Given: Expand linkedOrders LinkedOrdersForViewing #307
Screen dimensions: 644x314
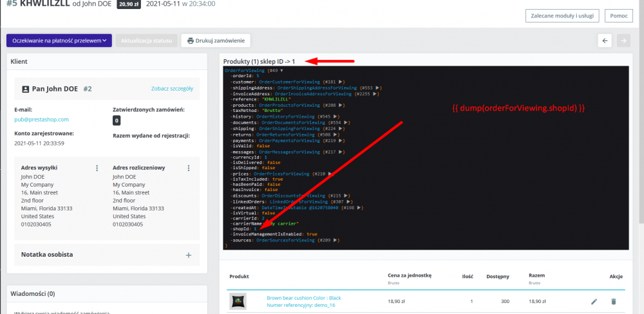Looking at the screenshot, I should pos(349,201).
